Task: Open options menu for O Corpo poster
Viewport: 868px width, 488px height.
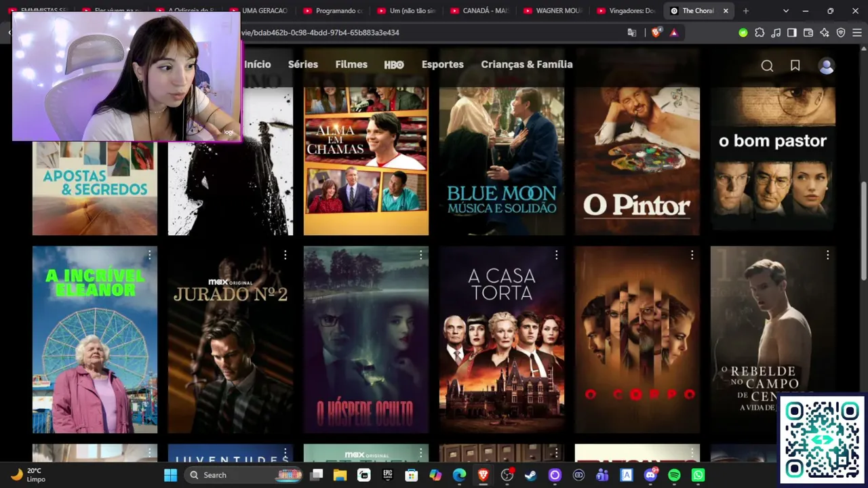Action: tap(692, 255)
